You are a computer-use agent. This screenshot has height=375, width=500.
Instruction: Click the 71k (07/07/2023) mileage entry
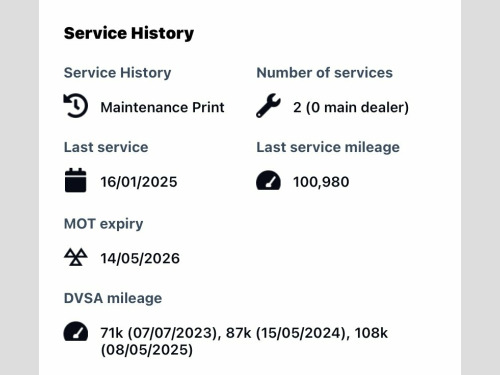click(161, 333)
